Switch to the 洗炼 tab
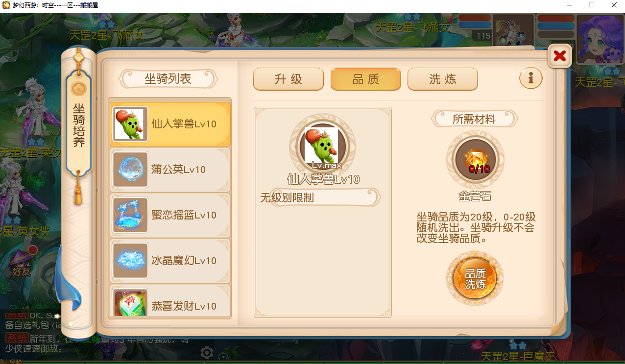This screenshot has height=364, width=625. [443, 79]
